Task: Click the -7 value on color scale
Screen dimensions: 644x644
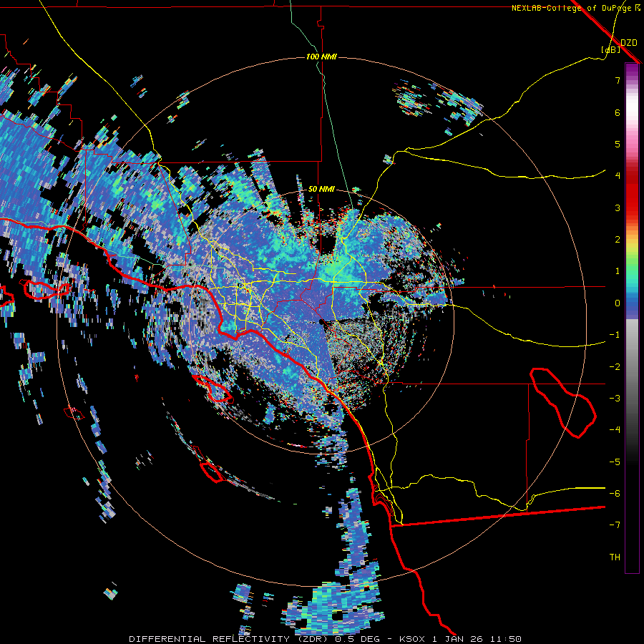Action: tap(615, 525)
